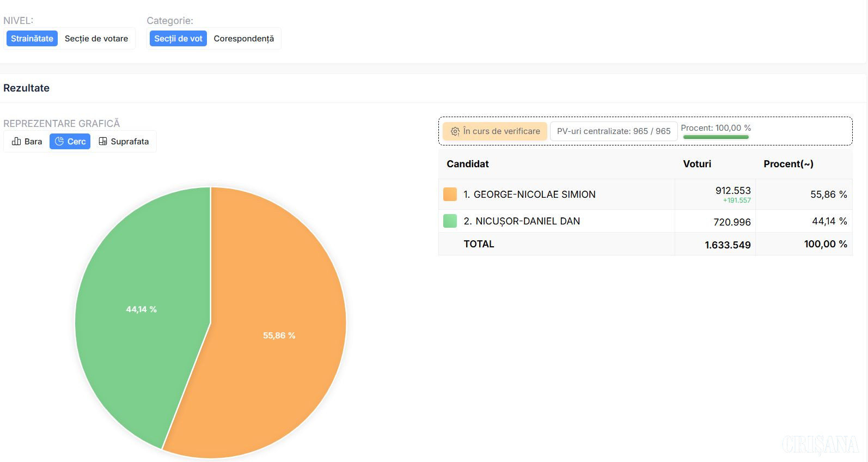
Task: Click PV-uri centralizate 965 / 965 badge
Action: click(x=614, y=131)
